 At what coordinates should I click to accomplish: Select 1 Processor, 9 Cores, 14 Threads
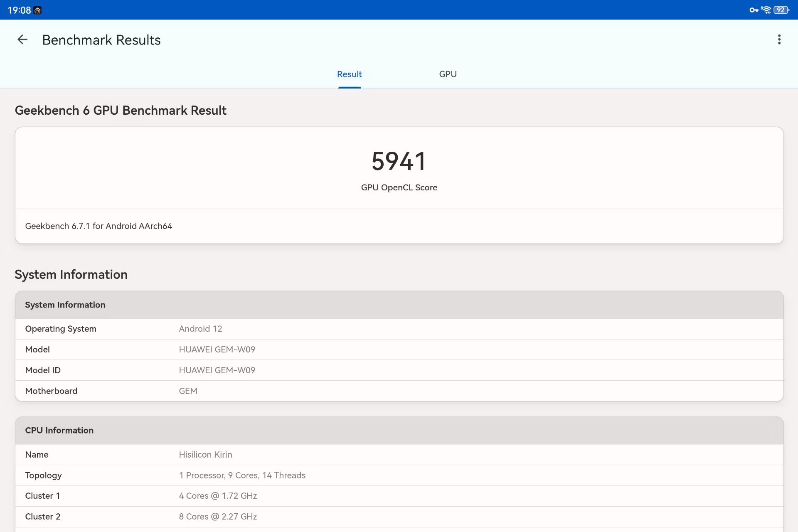(242, 475)
